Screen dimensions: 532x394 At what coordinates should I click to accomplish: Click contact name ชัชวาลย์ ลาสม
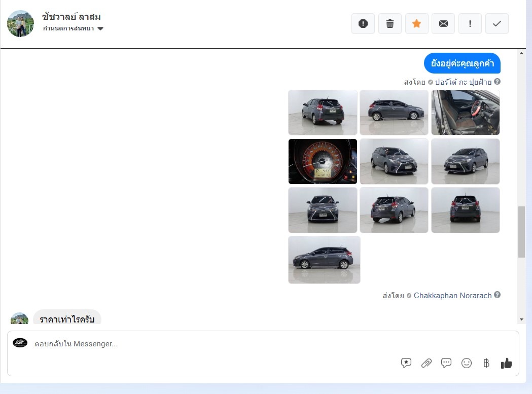71,17
